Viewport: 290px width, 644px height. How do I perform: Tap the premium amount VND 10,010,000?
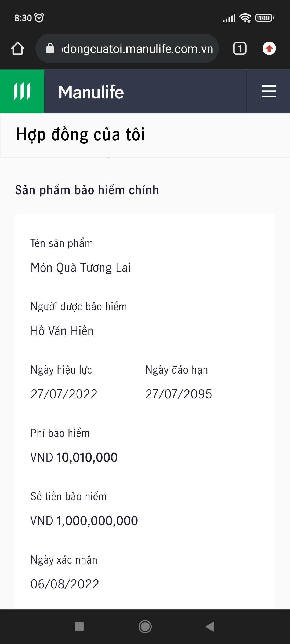(x=74, y=458)
